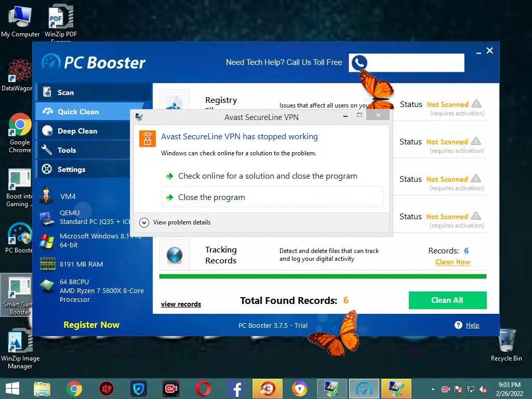Choose Close the program option

coord(272,197)
